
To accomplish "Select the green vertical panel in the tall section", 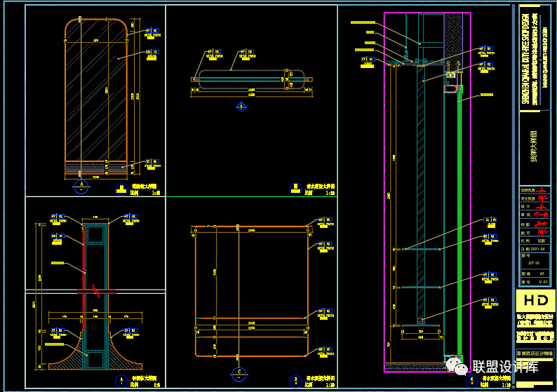I will [459, 224].
